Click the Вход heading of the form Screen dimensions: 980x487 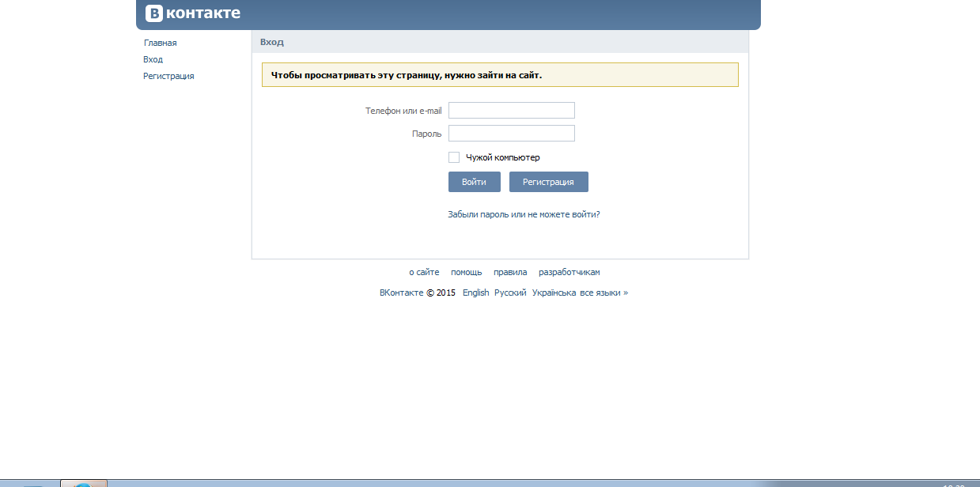pos(272,42)
